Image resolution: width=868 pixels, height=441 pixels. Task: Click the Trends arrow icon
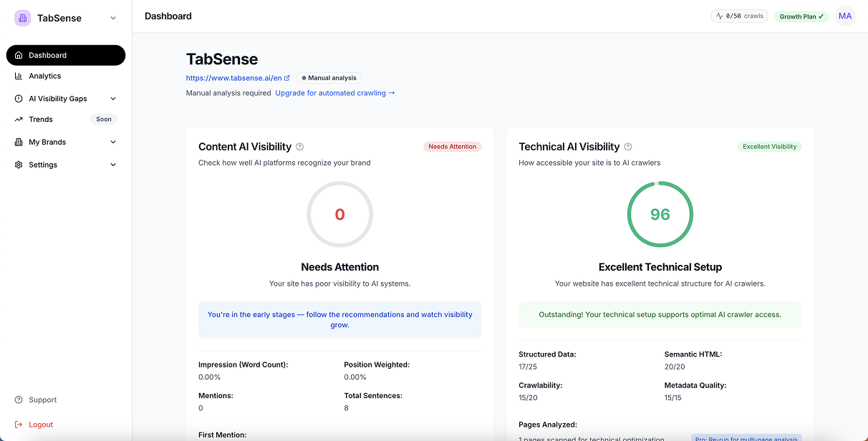click(x=19, y=120)
